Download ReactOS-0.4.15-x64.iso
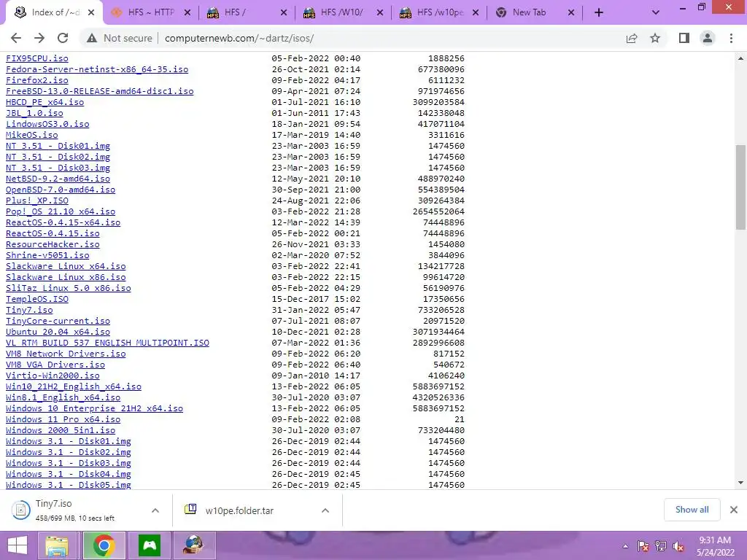The image size is (747, 560). (63, 222)
